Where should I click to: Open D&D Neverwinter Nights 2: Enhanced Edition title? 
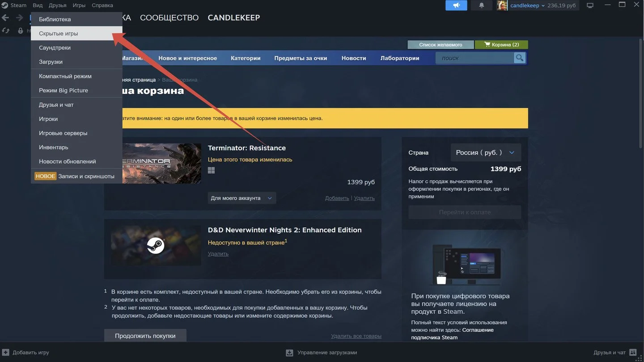click(285, 230)
